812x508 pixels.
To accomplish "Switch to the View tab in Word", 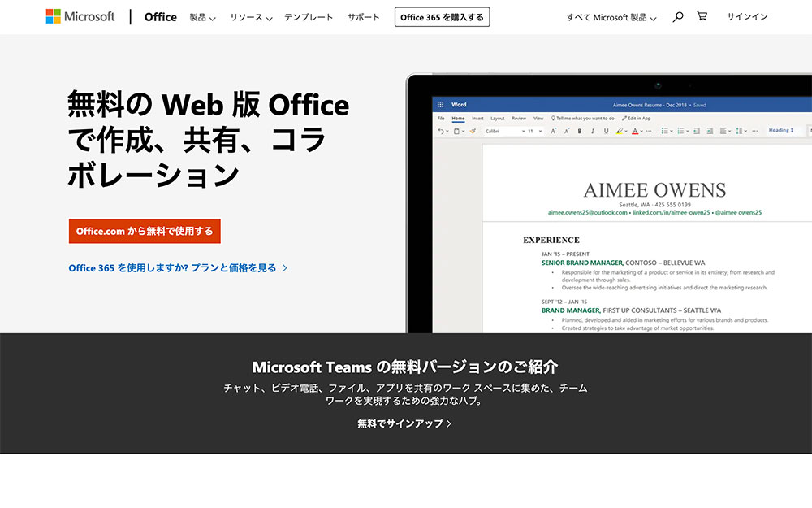I will (x=538, y=118).
